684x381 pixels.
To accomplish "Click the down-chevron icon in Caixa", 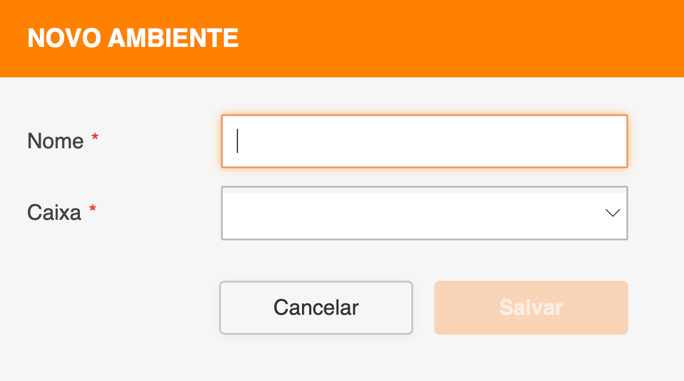I will coord(612,213).
